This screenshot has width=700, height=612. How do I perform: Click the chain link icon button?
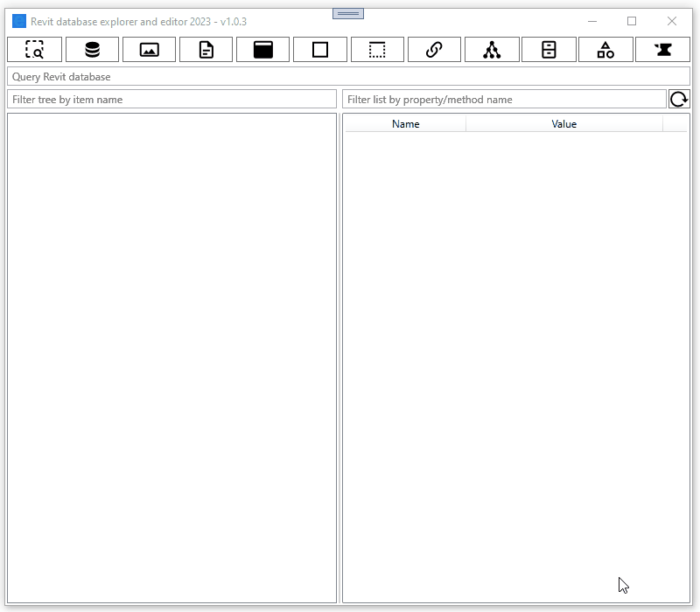pyautogui.click(x=434, y=50)
